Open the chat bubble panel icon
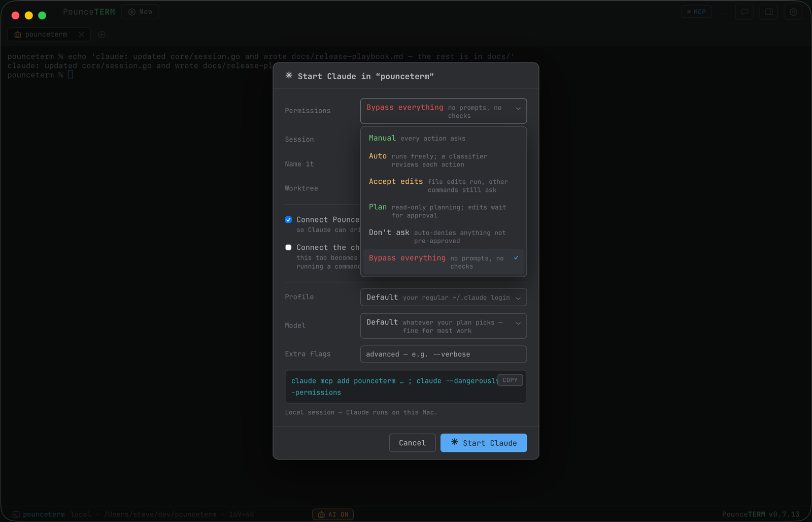The image size is (812, 522). click(745, 12)
